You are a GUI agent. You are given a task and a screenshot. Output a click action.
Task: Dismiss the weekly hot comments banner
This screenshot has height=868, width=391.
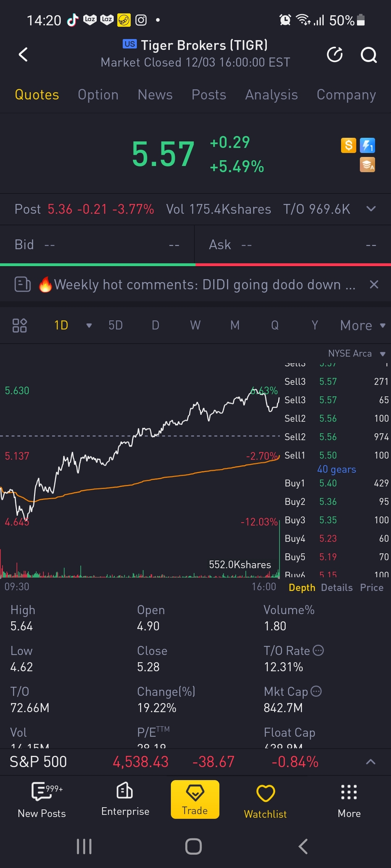point(374,284)
